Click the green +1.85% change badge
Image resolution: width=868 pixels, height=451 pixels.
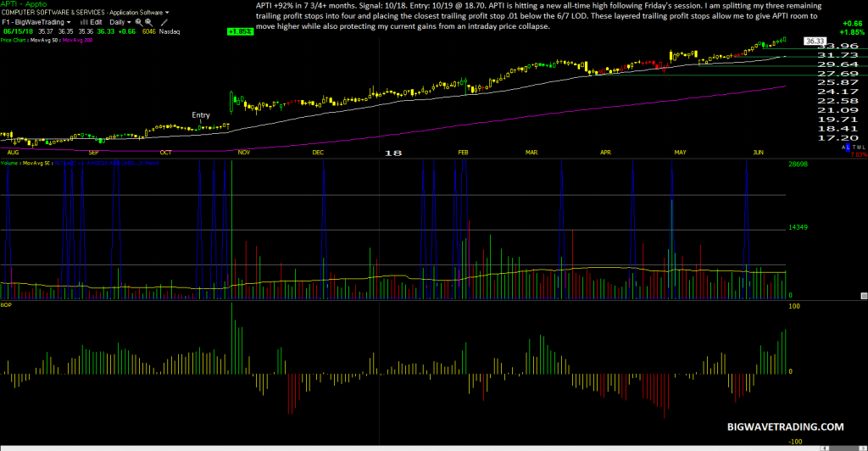[x=240, y=31]
